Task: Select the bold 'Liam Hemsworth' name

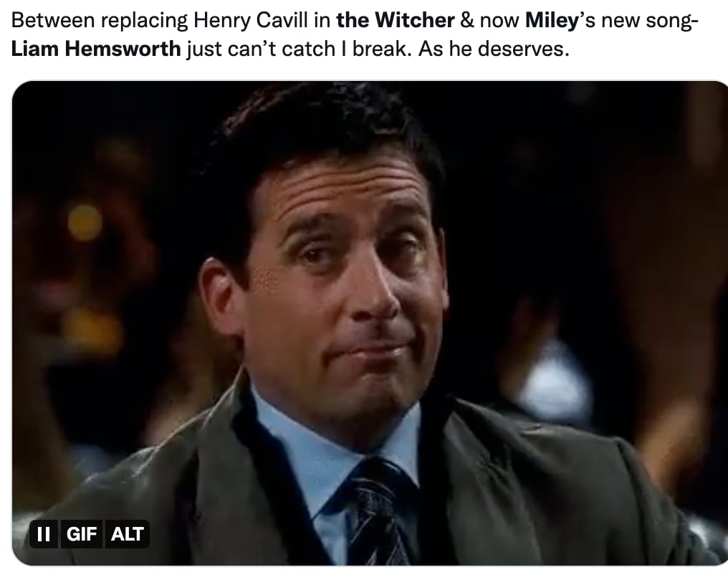Action: (96, 48)
